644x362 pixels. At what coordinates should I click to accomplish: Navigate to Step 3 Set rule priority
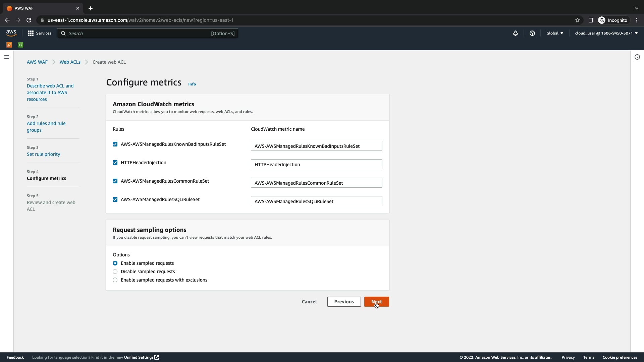[43, 154]
